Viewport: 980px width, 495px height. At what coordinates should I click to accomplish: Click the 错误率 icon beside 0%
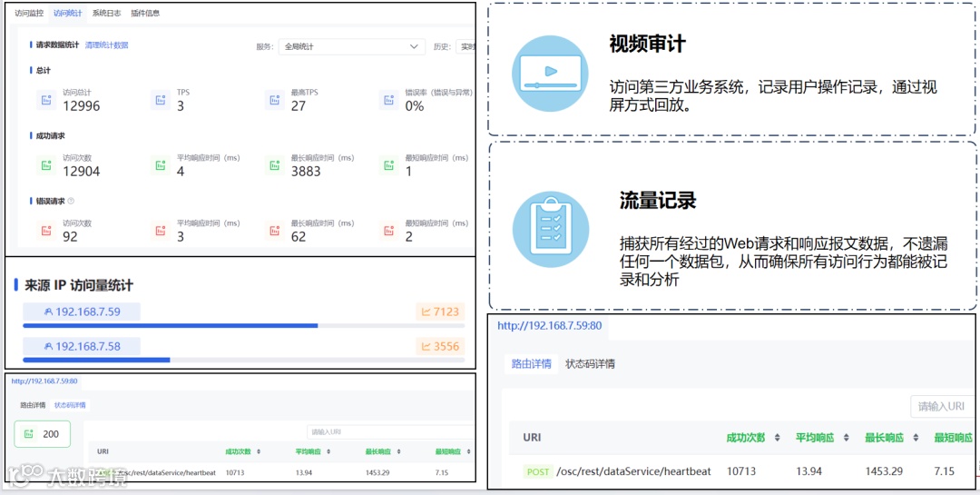(388, 100)
